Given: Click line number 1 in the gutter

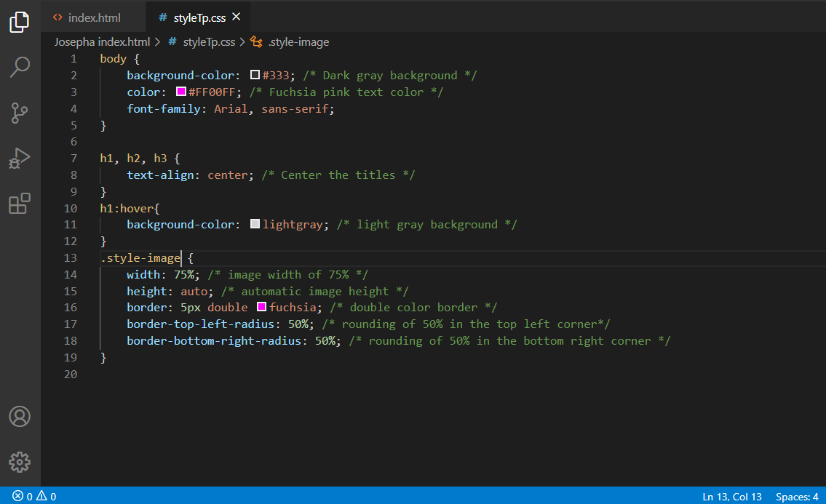Looking at the screenshot, I should 74,59.
